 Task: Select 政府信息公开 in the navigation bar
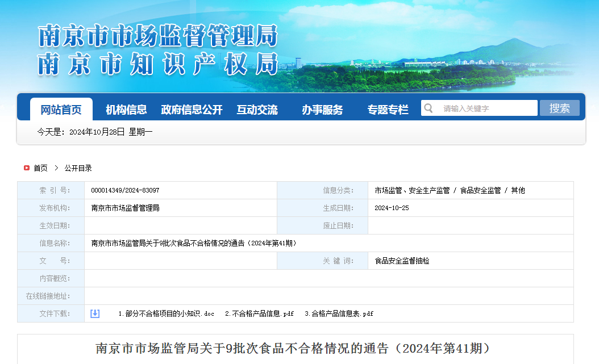192,110
